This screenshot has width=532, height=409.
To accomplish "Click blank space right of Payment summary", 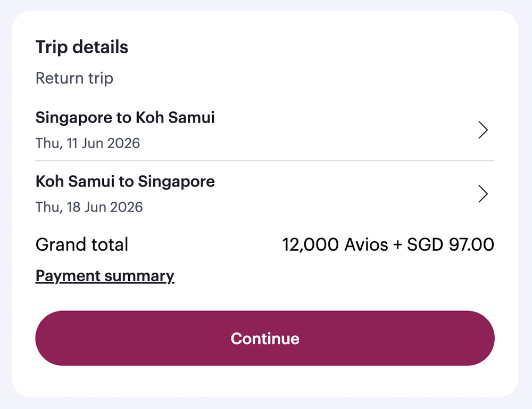I will coord(330,276).
